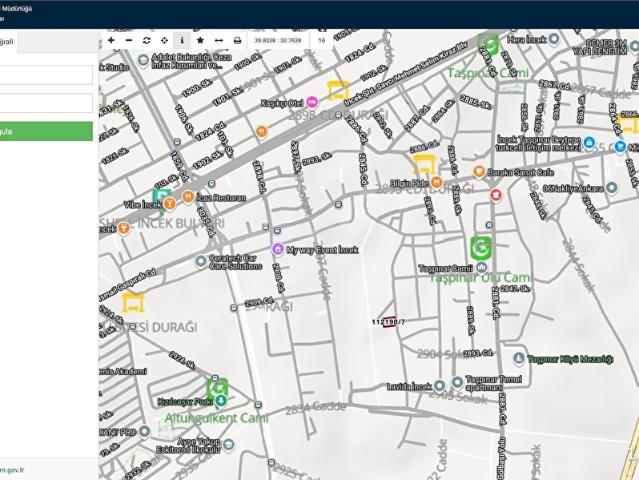
Task: Refresh the map with the circular arrows icon
Action: (x=147, y=40)
